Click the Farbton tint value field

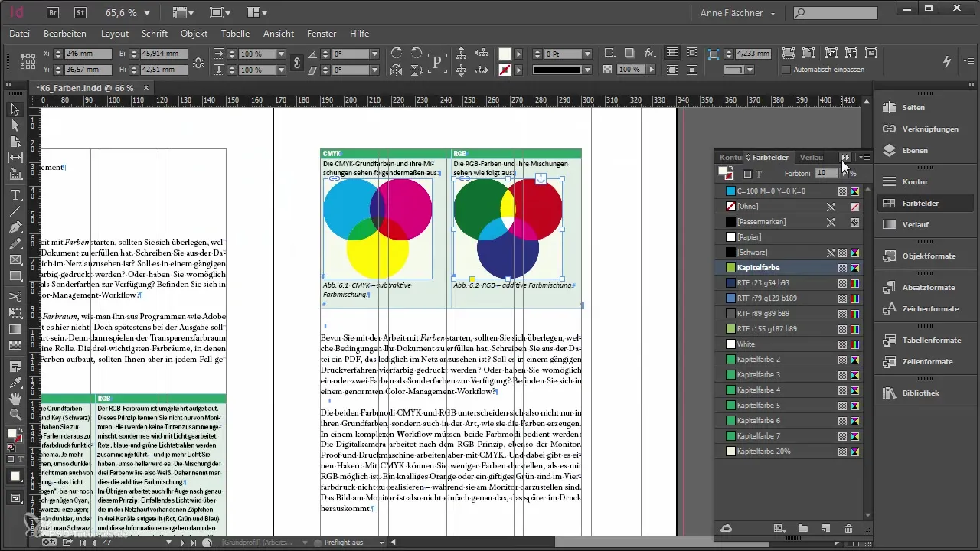pos(826,174)
